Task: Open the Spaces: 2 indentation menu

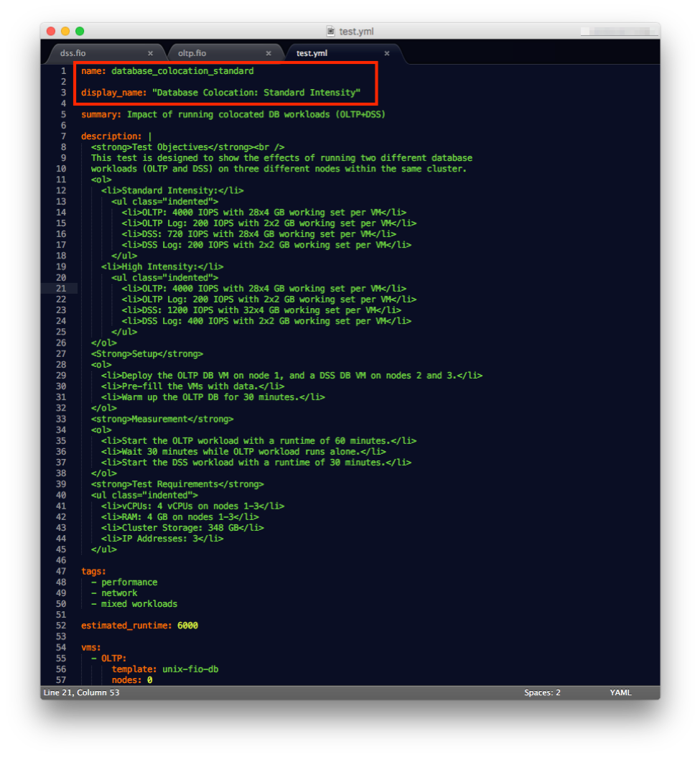Action: [542, 692]
